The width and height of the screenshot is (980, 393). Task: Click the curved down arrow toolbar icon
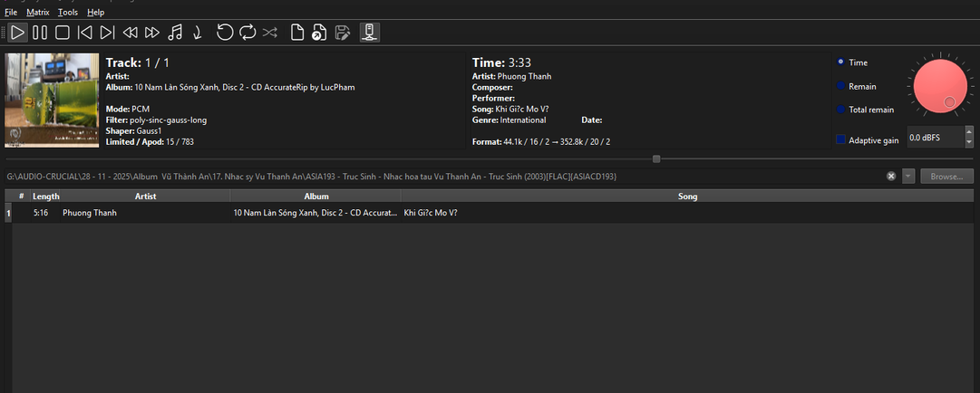tap(198, 33)
